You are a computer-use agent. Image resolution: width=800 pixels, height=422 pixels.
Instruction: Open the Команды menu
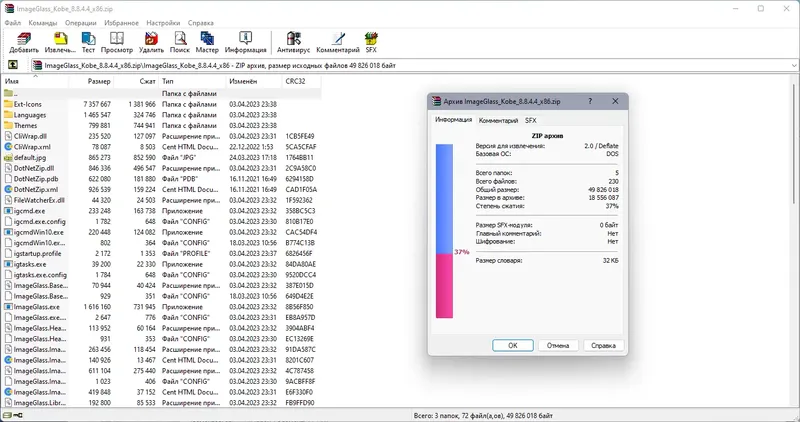click(43, 23)
